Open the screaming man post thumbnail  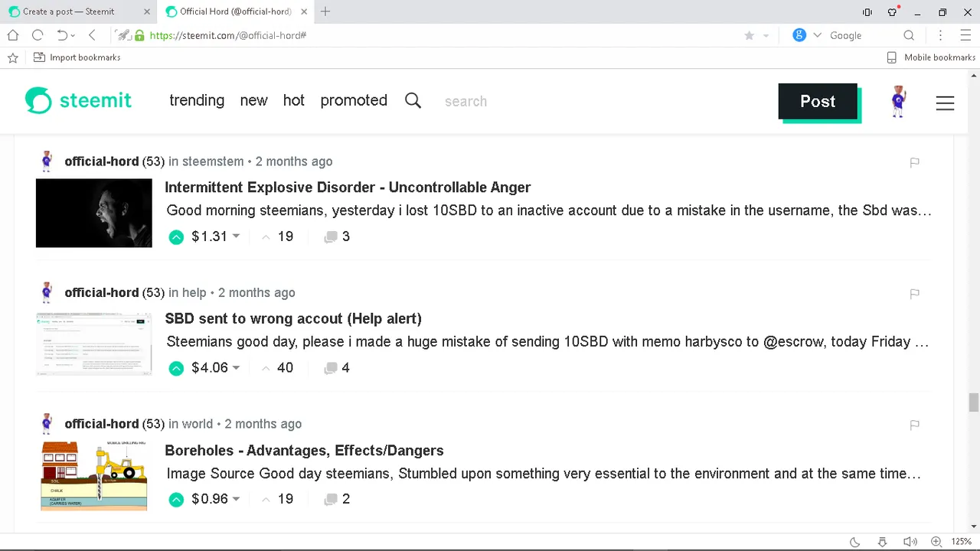tap(94, 213)
